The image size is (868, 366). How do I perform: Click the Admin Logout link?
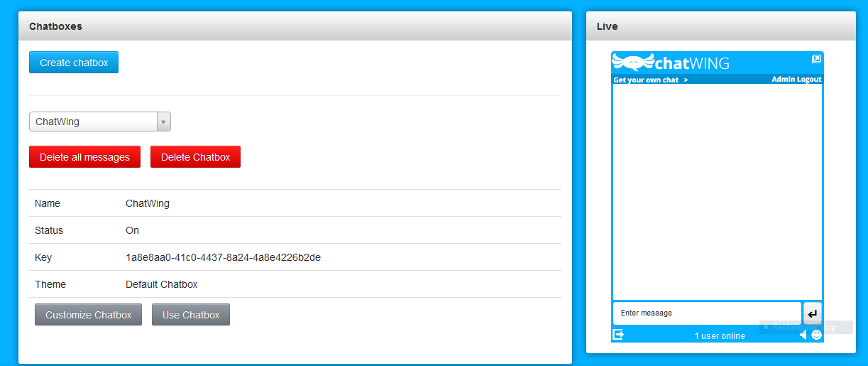(796, 80)
